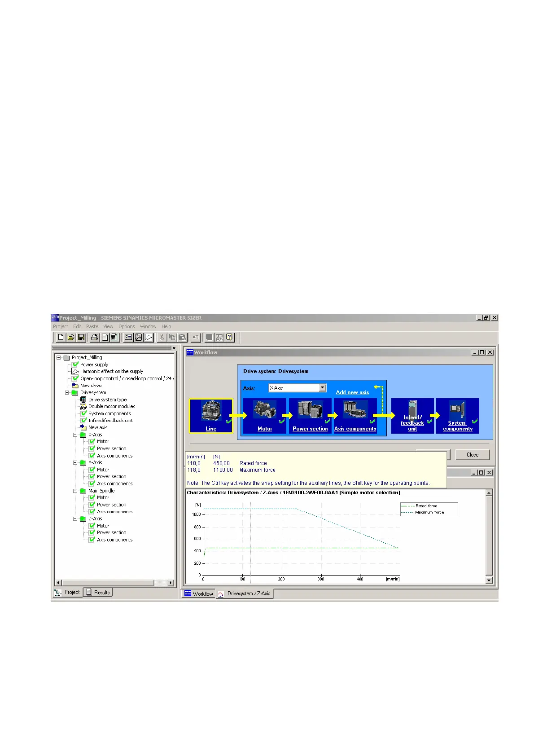Viewport: 534px width, 756px height.
Task: Switch to the Workflow window tab
Action: pyautogui.click(x=198, y=593)
